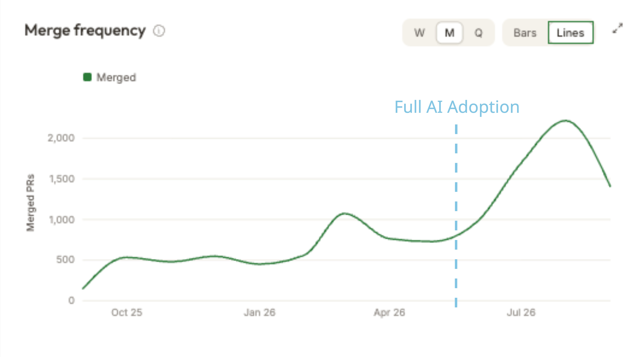Click the Oct 25 x-axis label
Viewport: 644px width, 357px height.
[127, 313]
